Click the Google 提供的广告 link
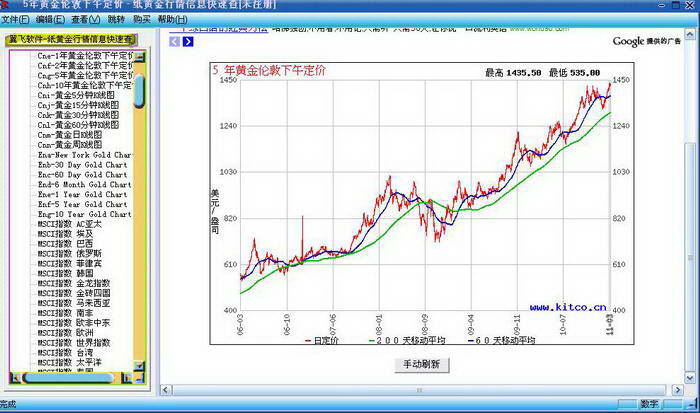The height and width of the screenshot is (413, 700). (x=646, y=41)
